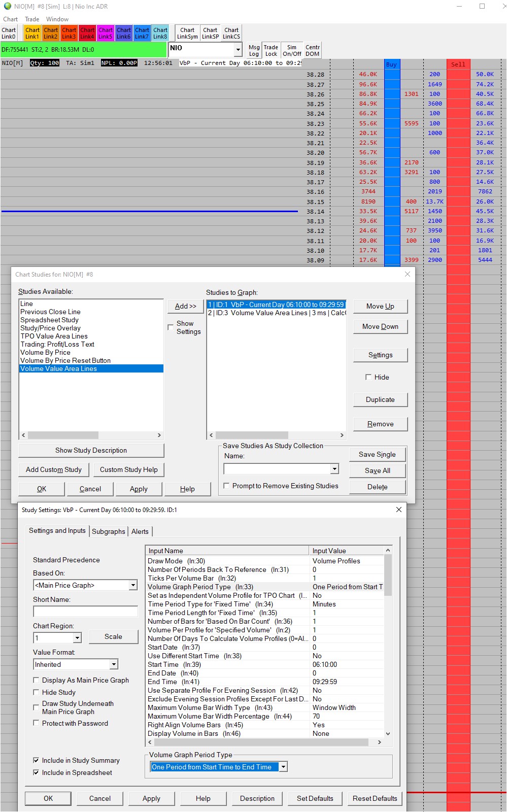The image size is (507, 812).
Task: Expand the Study Collection Name dropdown
Action: click(x=334, y=469)
